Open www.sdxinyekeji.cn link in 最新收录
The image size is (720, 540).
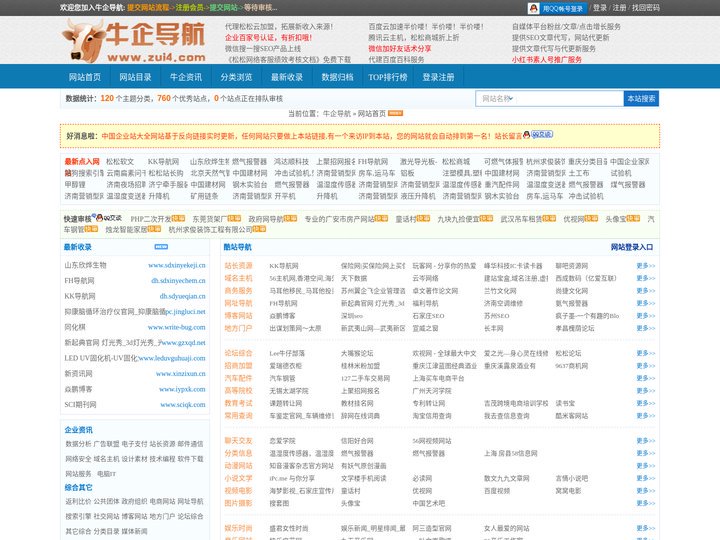pos(177,265)
